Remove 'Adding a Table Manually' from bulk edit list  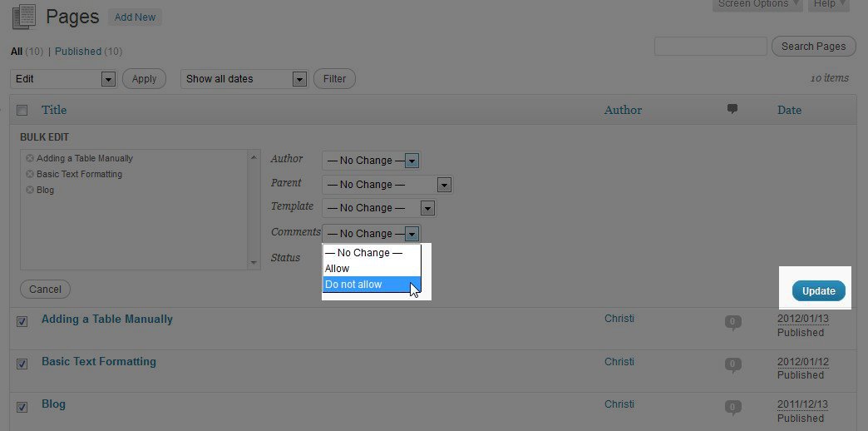30,158
